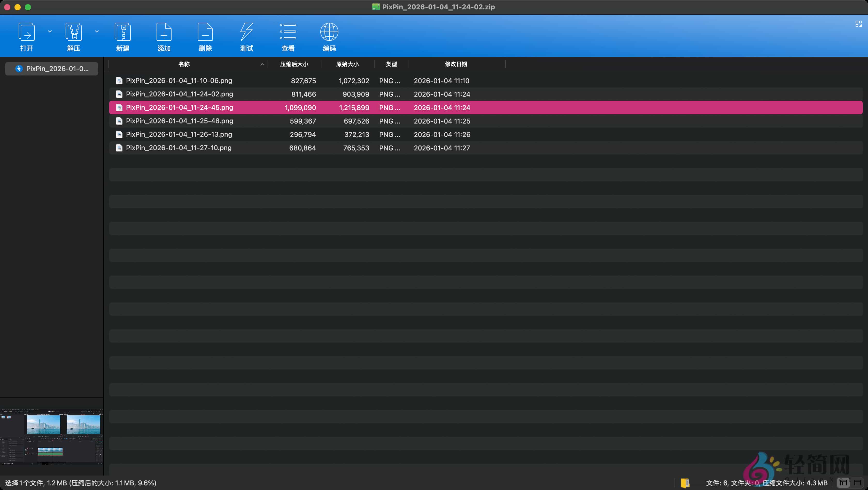Select file PixPin_2026-01-04_11-26-13.png
Screen dimensions: 868x490
click(179, 134)
